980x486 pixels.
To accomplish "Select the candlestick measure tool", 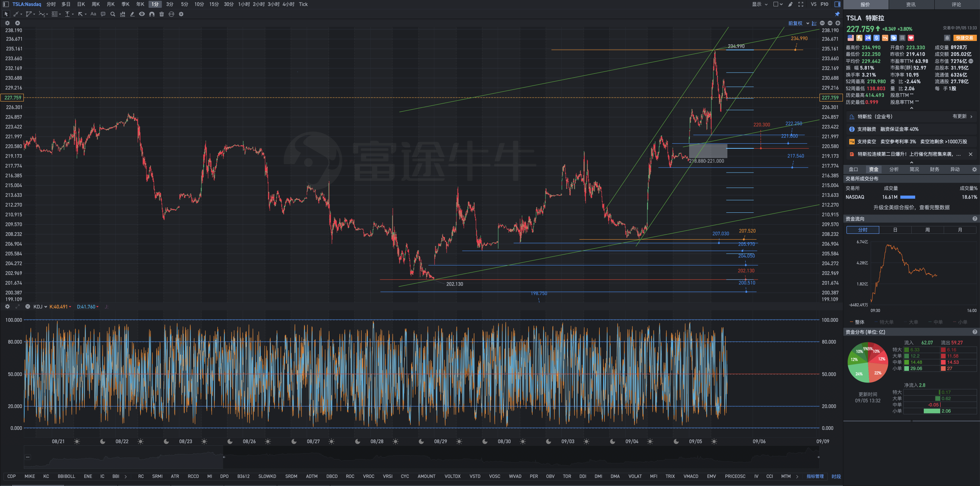I will (123, 14).
